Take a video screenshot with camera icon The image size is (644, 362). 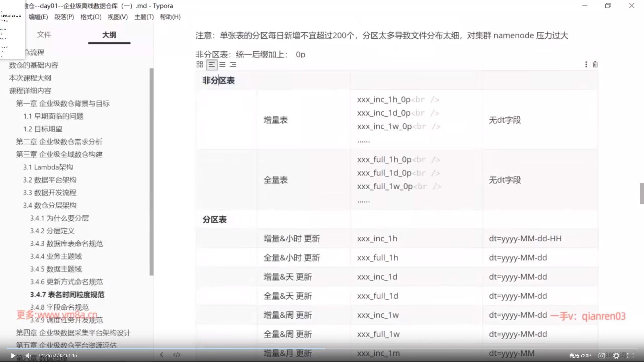tap(602, 356)
